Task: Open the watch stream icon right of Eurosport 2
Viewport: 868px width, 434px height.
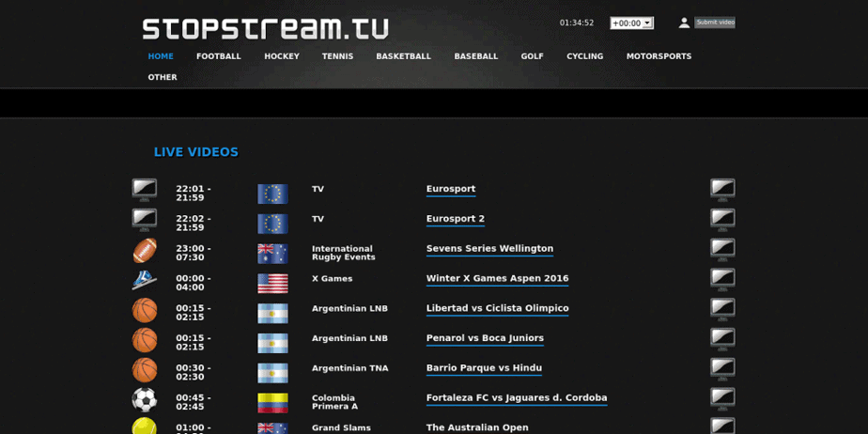Action: point(723,220)
